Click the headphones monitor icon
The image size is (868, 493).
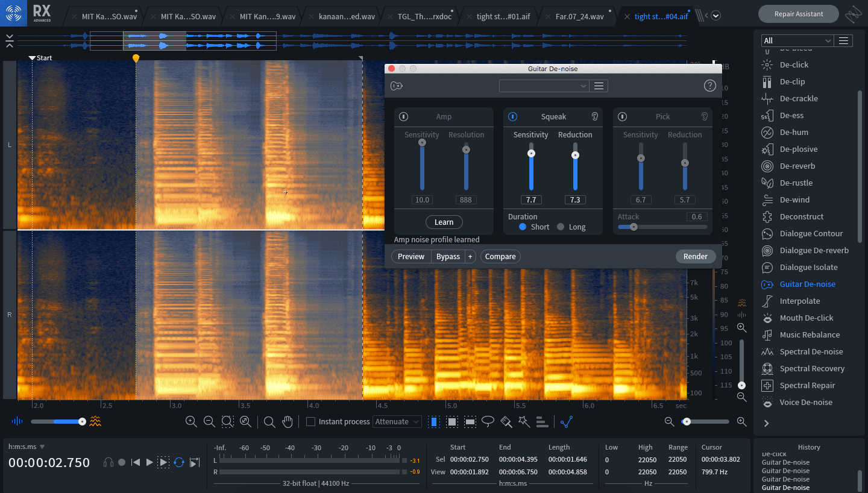pyautogui.click(x=108, y=462)
